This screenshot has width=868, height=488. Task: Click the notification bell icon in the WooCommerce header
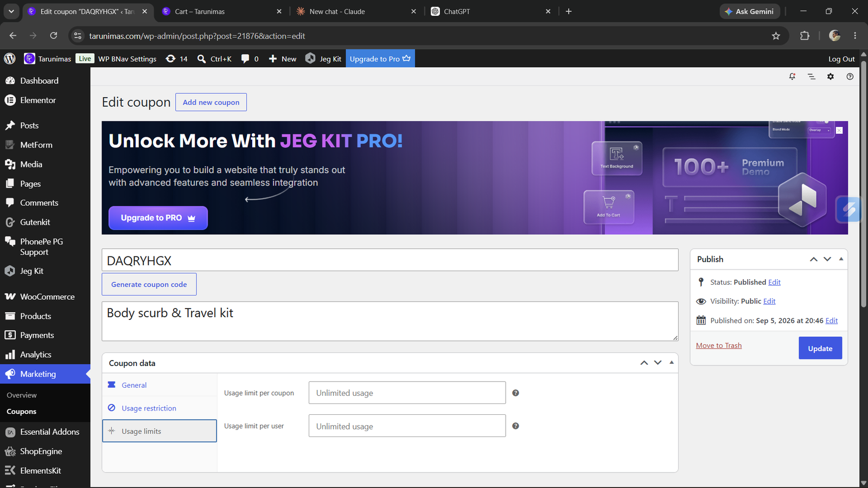coord(792,76)
